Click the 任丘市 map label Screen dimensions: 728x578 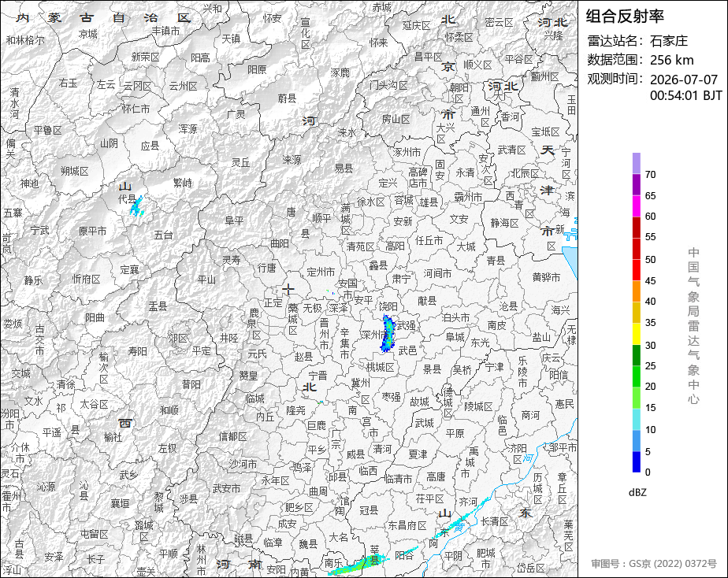(x=429, y=240)
